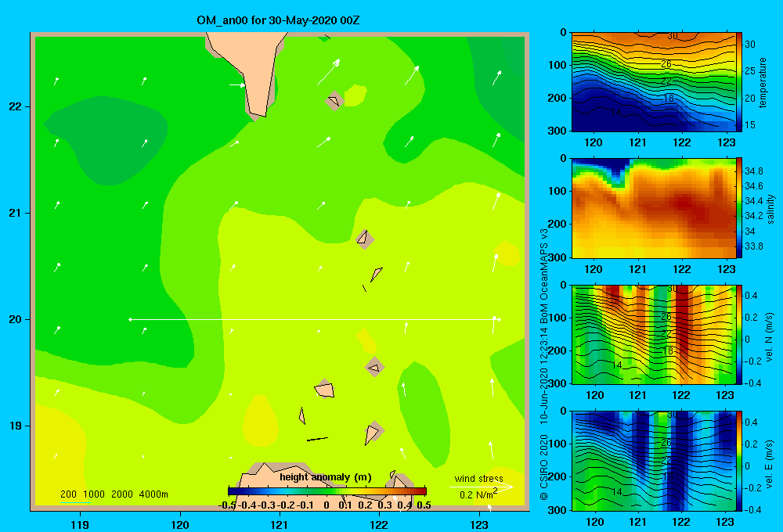Open the vel. E depth section plot
The width and height of the screenshot is (783, 532).
(x=654, y=461)
